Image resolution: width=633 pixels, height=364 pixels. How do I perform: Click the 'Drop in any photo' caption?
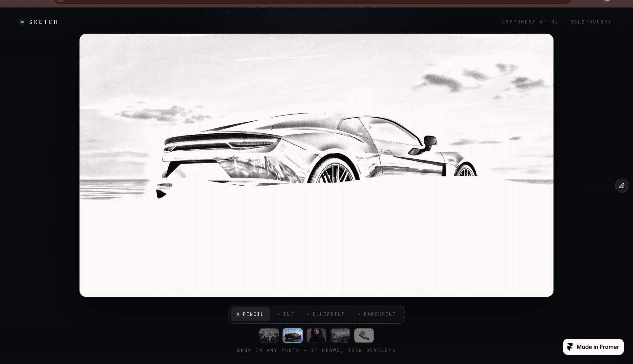tap(316, 350)
